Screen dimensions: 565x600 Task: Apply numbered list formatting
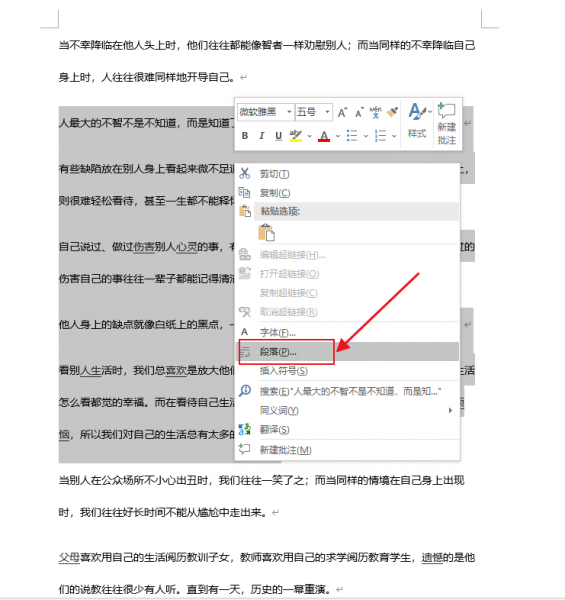380,136
